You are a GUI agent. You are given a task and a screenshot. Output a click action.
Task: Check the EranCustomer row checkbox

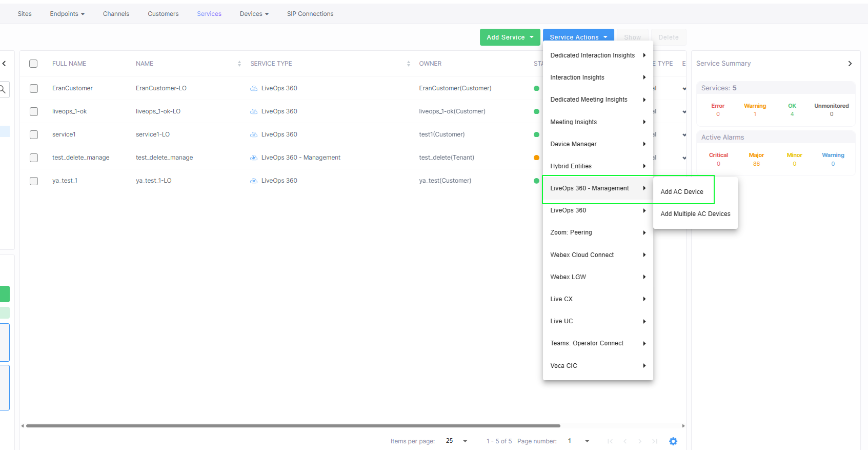34,88
